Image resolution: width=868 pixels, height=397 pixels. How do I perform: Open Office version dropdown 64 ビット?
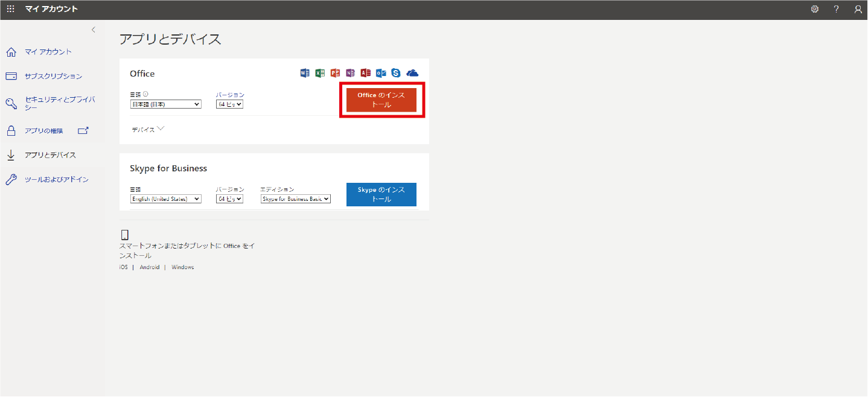tap(229, 104)
